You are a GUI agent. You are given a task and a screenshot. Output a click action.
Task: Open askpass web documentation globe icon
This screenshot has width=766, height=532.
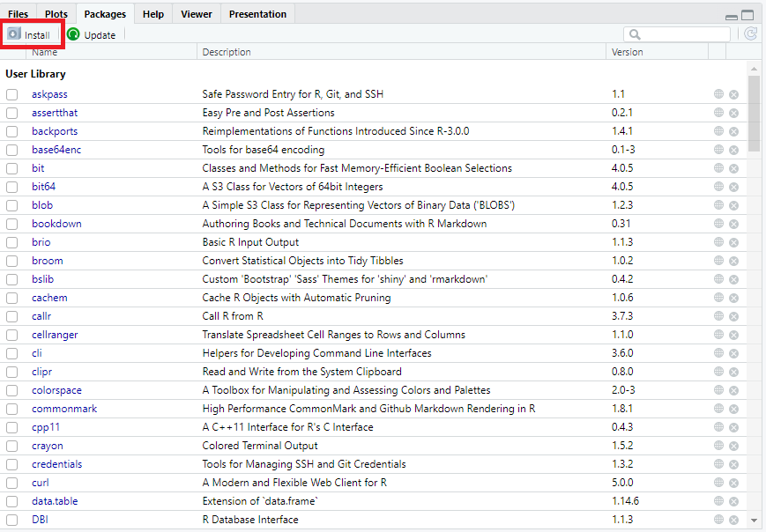pyautogui.click(x=719, y=94)
